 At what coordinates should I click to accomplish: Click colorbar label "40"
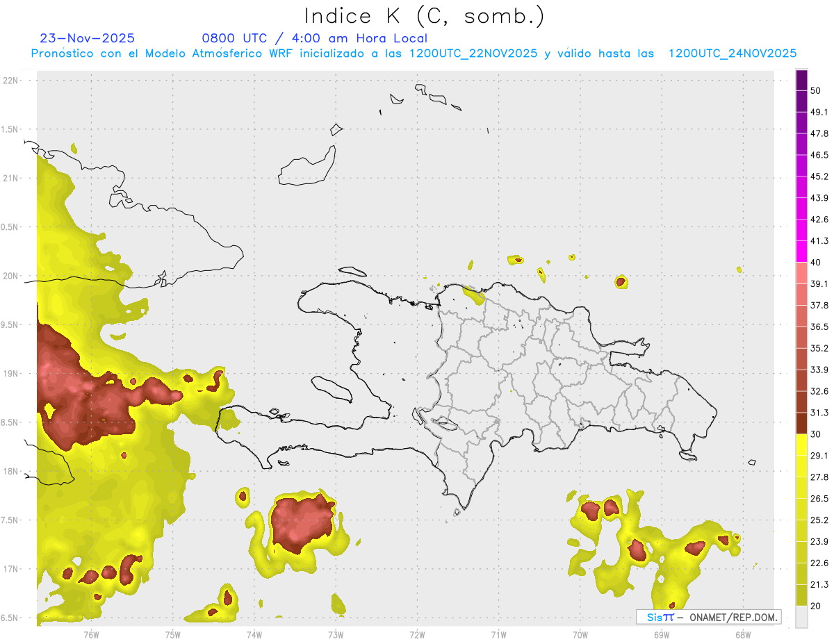816,263
